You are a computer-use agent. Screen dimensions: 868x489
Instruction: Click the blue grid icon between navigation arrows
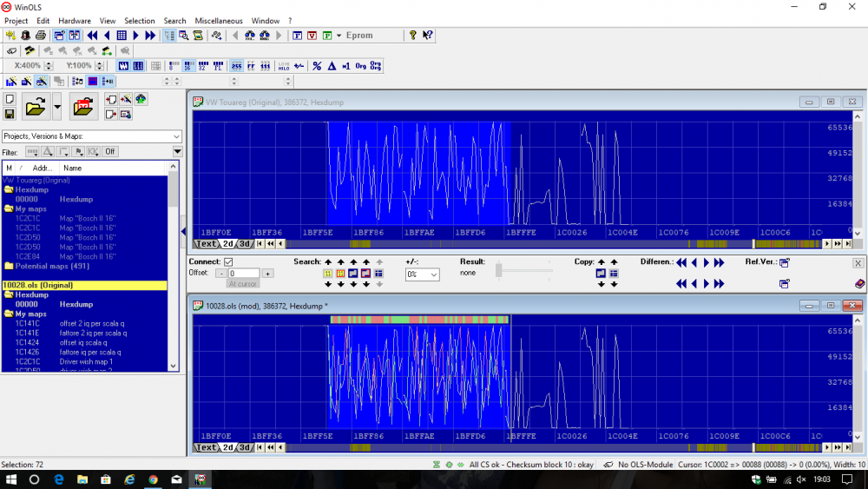coord(122,36)
